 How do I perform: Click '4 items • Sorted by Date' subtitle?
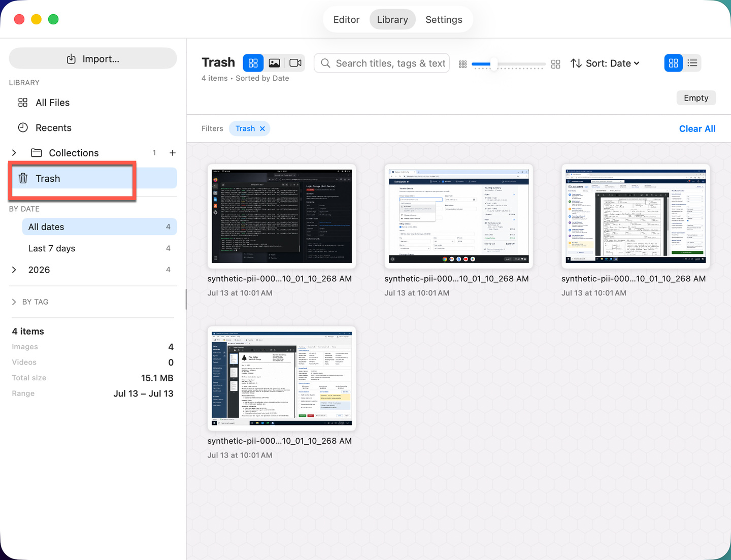(x=245, y=78)
